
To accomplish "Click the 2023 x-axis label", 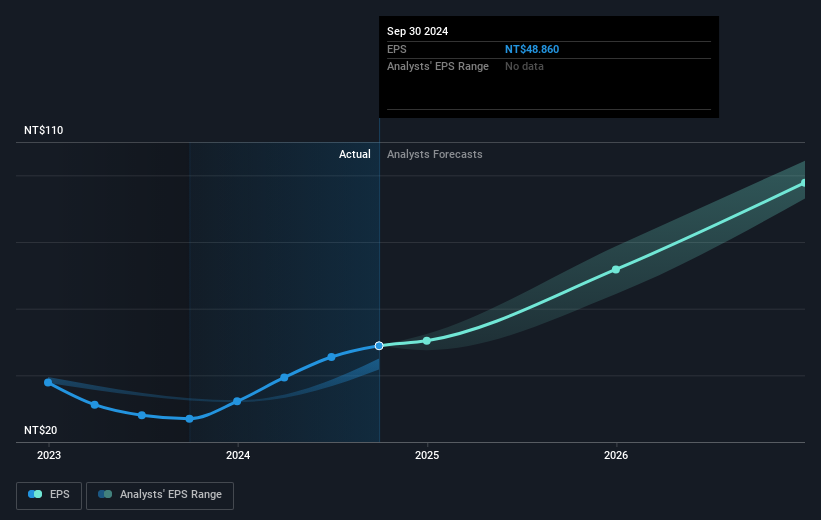I will tap(49, 455).
